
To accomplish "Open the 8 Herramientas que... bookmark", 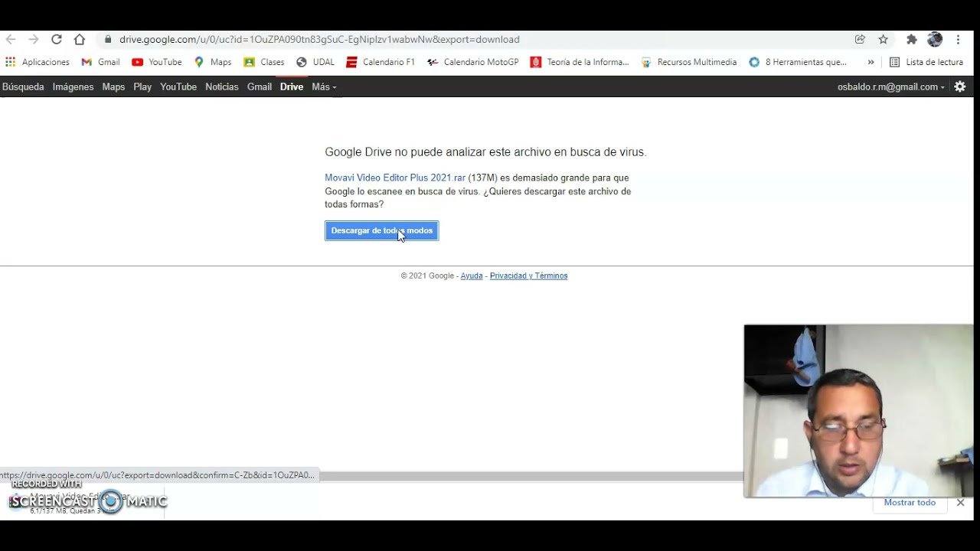I will pos(798,62).
